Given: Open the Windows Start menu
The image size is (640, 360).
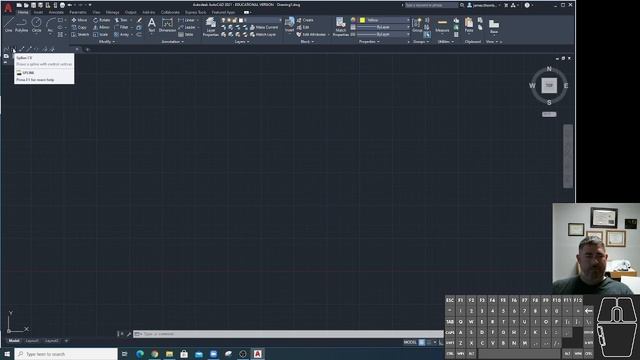Looking at the screenshot, I should (x=7, y=354).
